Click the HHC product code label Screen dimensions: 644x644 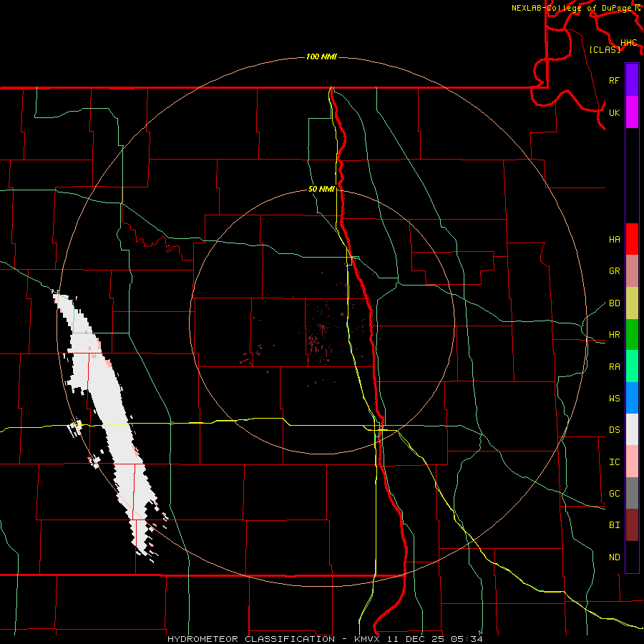click(x=628, y=43)
